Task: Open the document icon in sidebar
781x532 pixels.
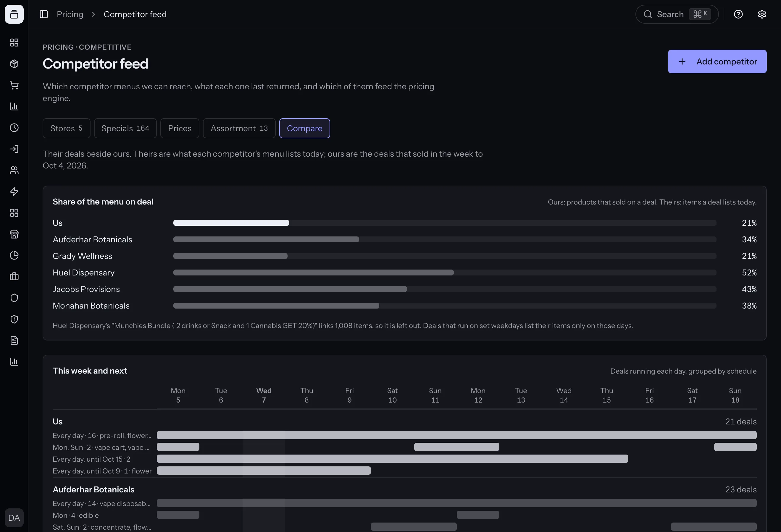Action: click(14, 340)
